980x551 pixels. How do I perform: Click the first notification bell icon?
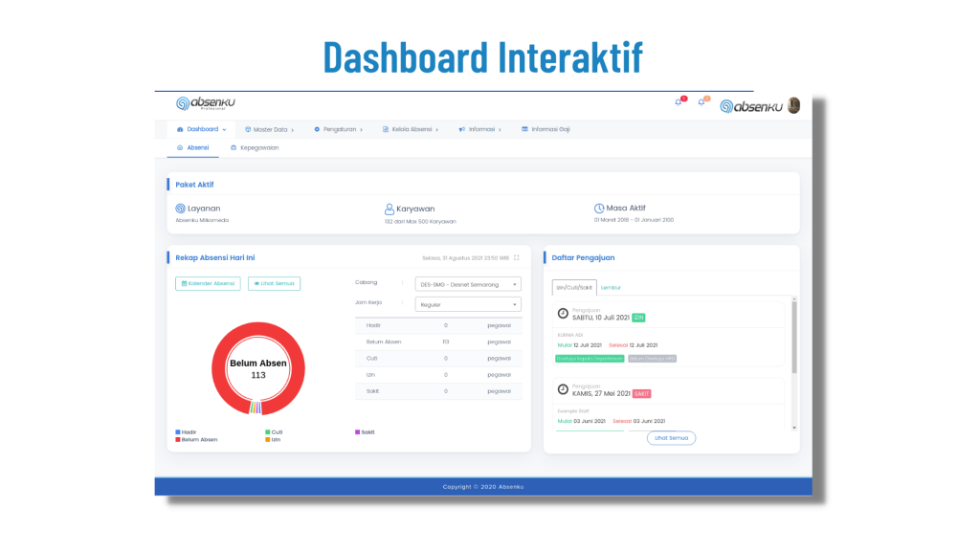[x=679, y=102]
